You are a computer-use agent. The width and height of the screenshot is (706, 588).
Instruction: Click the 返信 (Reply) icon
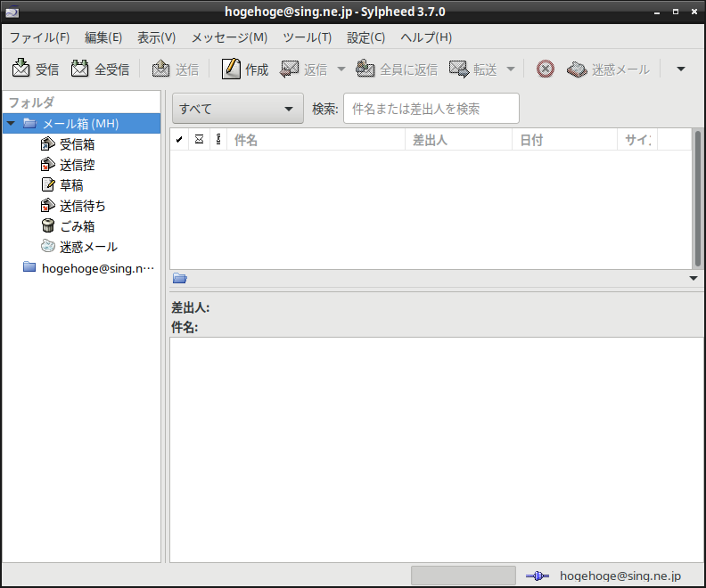pos(289,69)
